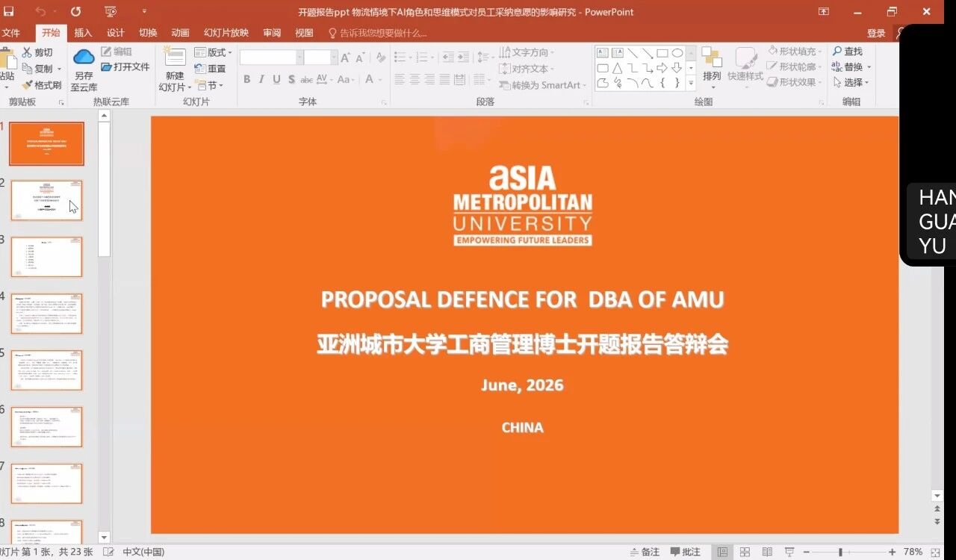This screenshot has width=956, height=560.
Task: Decrease list indent level icon
Action: (x=447, y=57)
